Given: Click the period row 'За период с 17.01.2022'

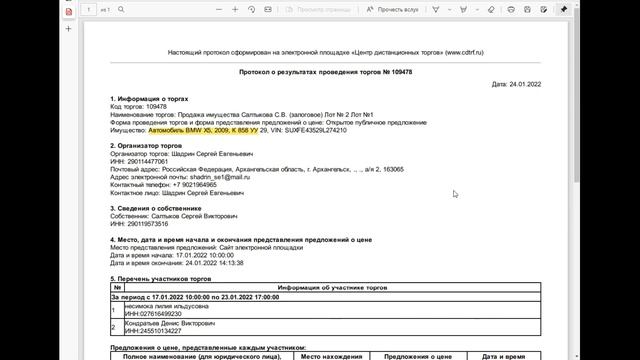Looking at the screenshot, I should click(325, 297).
